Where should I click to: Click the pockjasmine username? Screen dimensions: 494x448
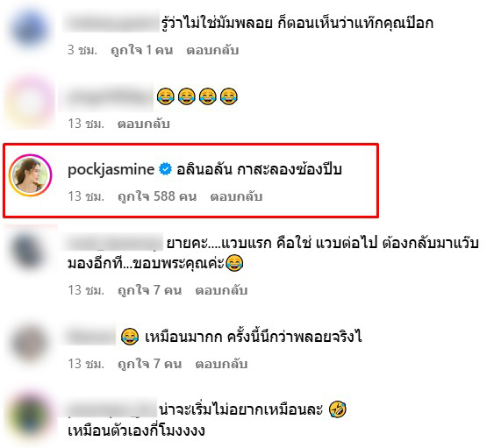pyautogui.click(x=111, y=169)
